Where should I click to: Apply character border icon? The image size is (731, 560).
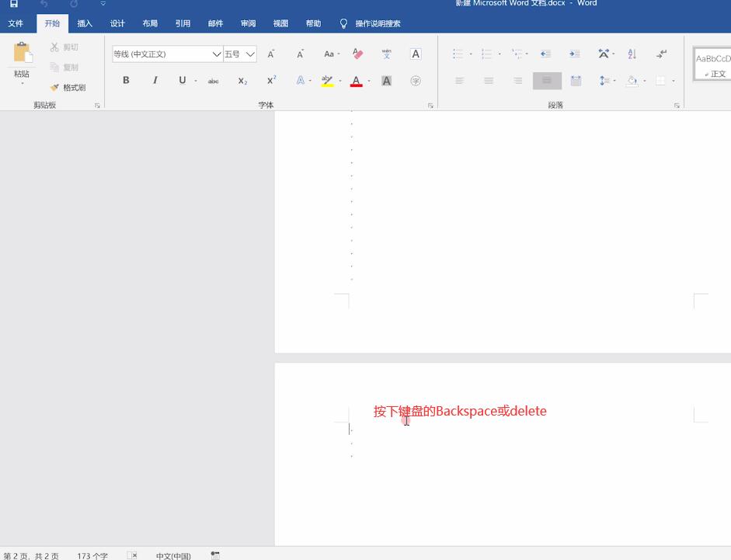pyautogui.click(x=416, y=54)
